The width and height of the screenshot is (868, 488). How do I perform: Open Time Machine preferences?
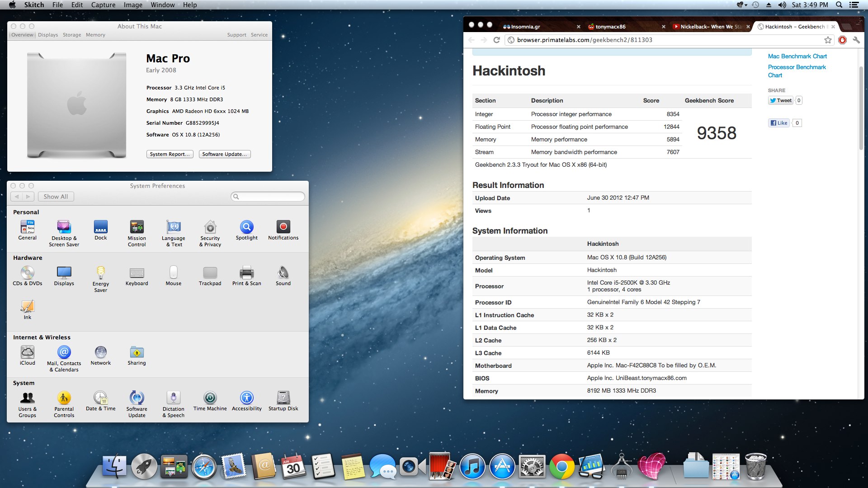(x=210, y=401)
